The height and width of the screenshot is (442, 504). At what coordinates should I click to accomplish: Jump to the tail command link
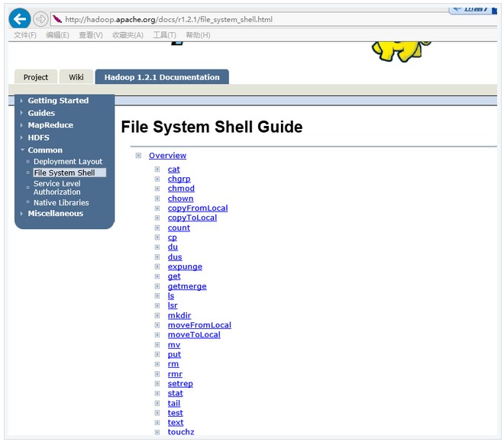174,403
